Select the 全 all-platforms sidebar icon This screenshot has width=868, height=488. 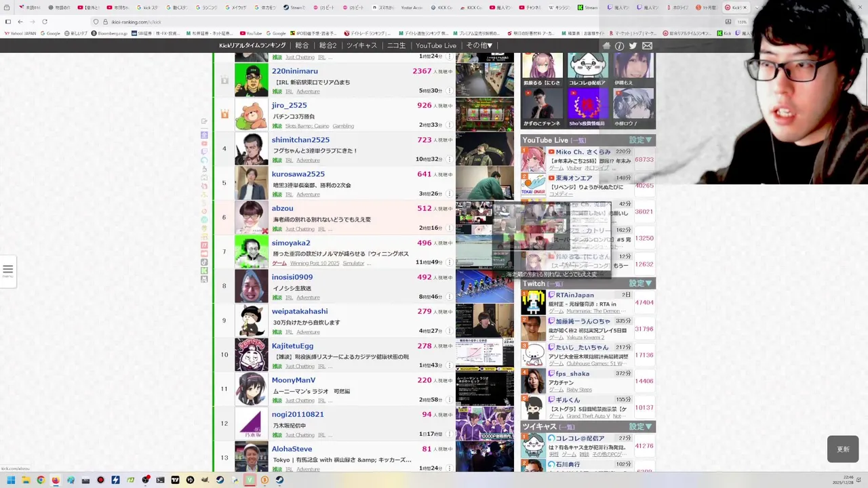pyautogui.click(x=204, y=135)
